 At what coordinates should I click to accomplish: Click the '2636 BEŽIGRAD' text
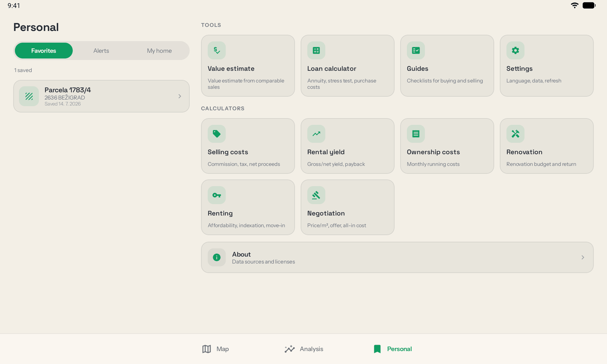(x=64, y=98)
